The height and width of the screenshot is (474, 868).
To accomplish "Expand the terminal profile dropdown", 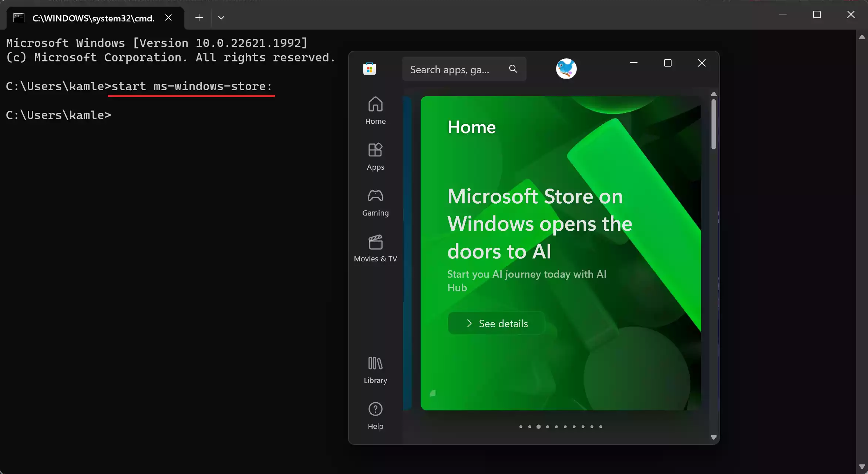I will coord(221,17).
